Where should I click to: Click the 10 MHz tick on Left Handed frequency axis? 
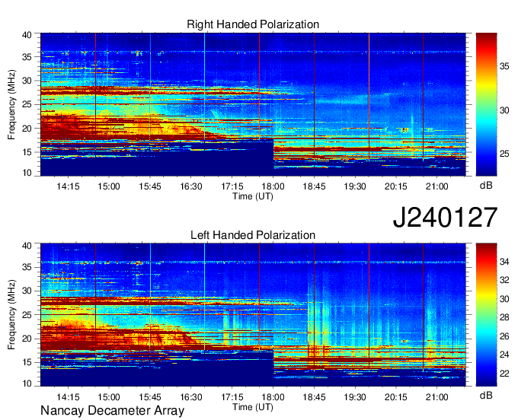(27, 383)
